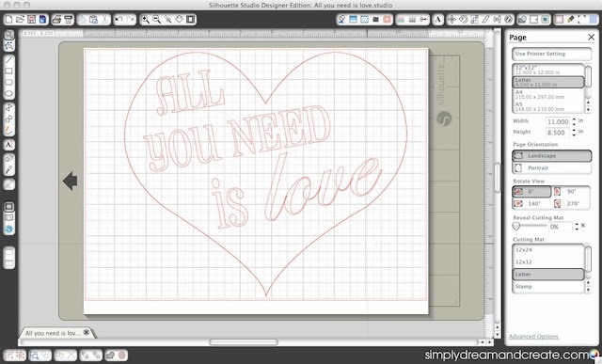Click the Width stepper arrows
The image size is (602, 364).
(574, 121)
